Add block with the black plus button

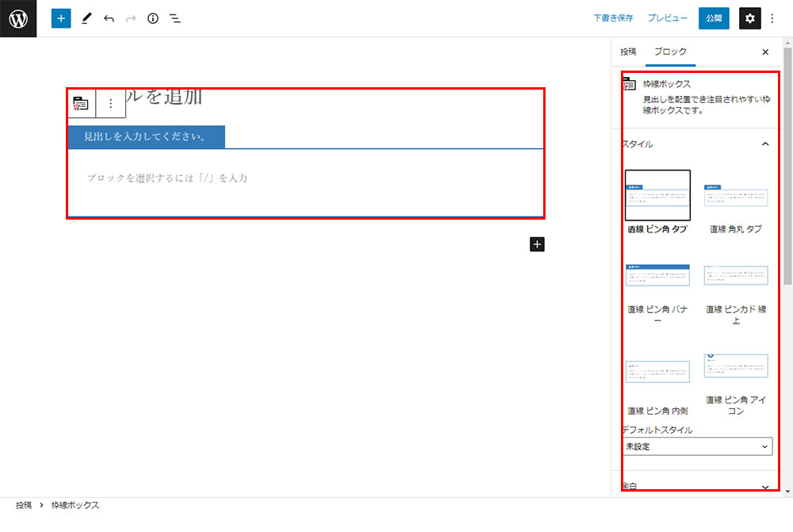tap(537, 244)
